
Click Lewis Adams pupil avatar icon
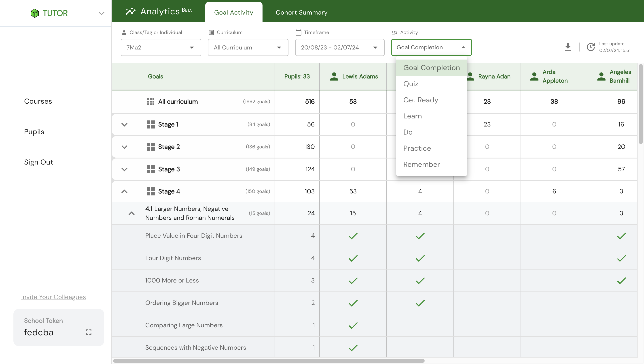coord(334,76)
